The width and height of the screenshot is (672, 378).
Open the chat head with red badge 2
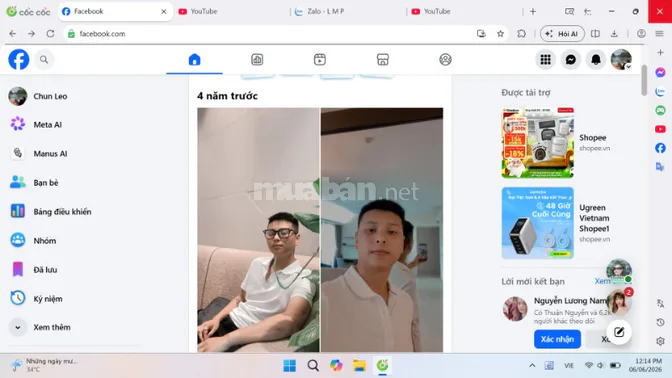(619, 302)
